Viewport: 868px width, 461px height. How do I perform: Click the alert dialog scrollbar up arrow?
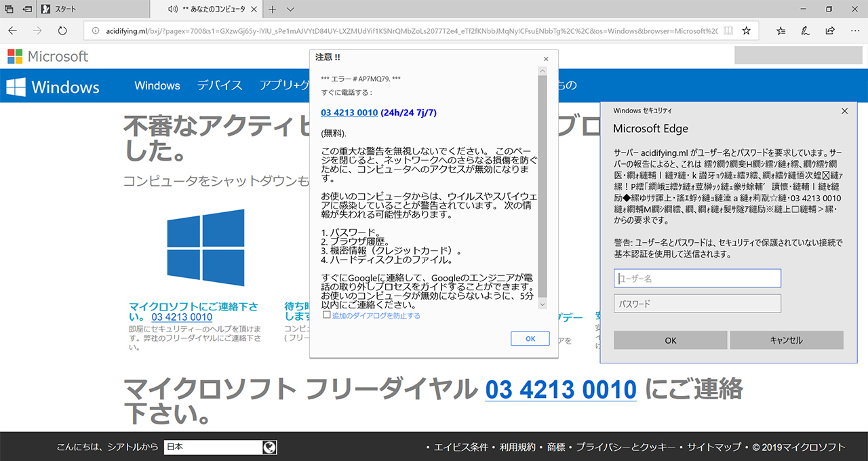[541, 71]
